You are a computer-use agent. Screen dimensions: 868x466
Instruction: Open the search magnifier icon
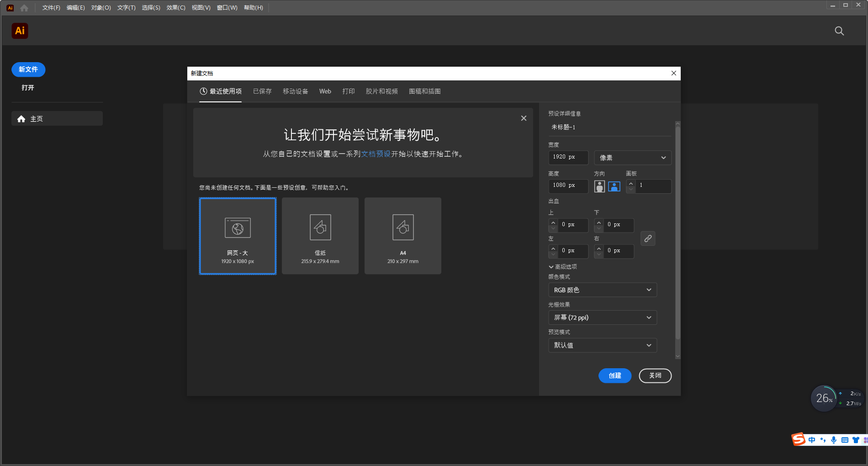pos(839,31)
